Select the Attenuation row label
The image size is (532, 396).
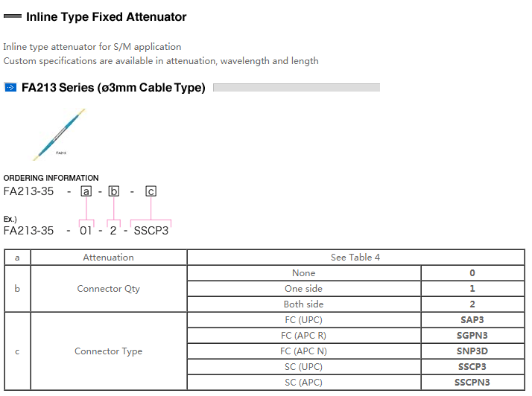click(x=109, y=258)
